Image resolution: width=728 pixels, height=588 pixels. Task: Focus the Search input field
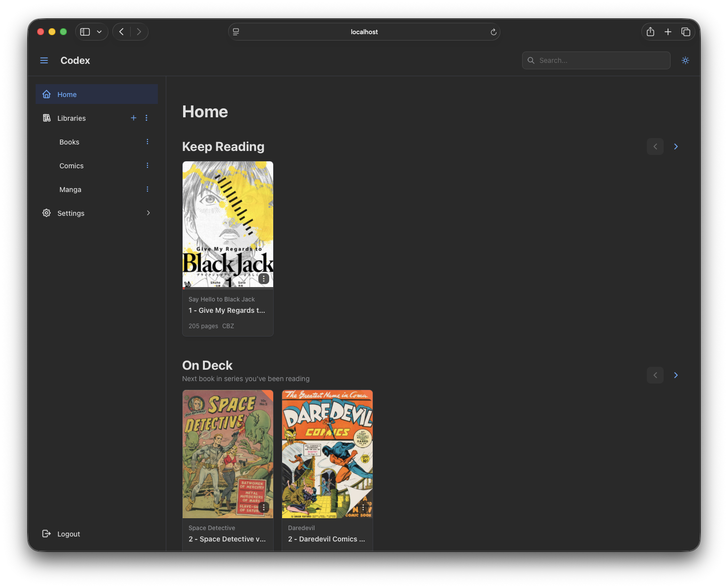pos(601,60)
